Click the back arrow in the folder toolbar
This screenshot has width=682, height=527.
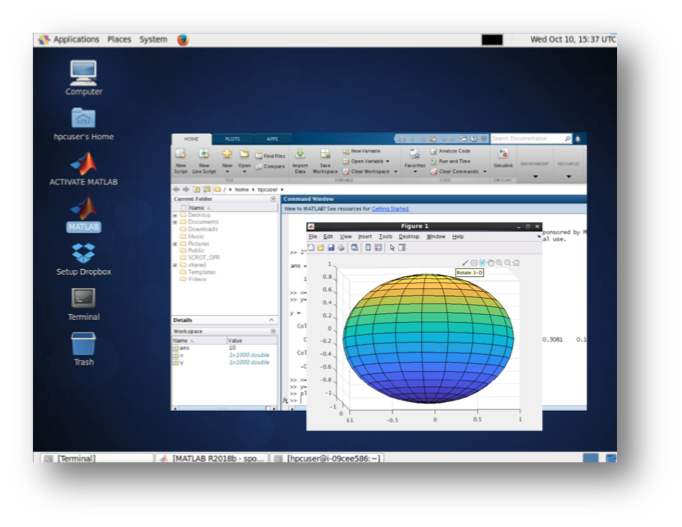point(176,189)
